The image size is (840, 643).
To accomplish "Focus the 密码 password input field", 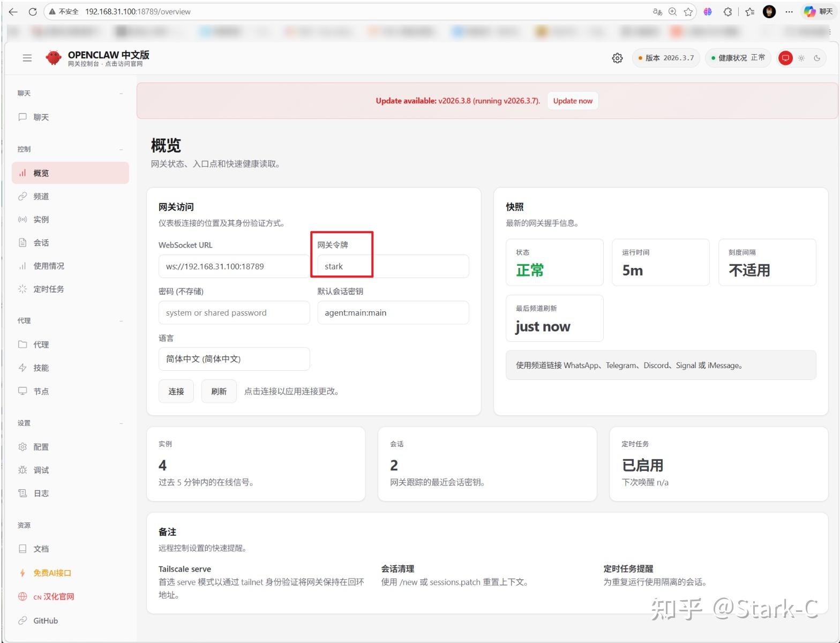I will (x=234, y=312).
